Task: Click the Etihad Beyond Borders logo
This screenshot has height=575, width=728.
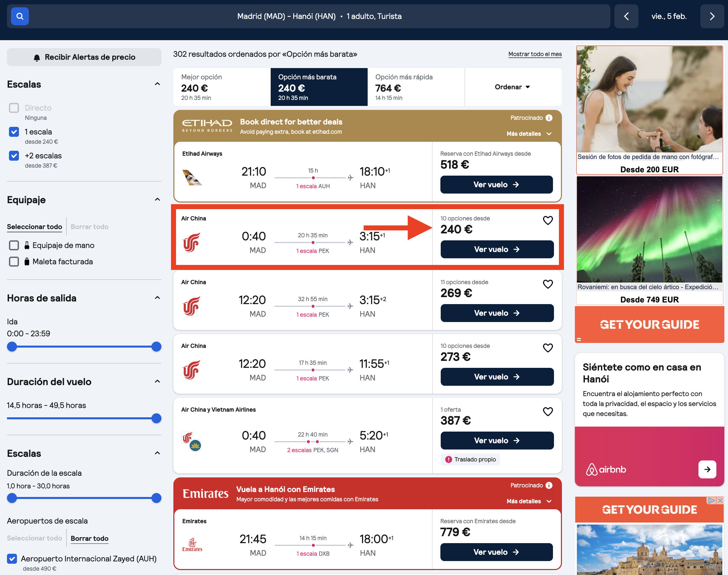Action: [207, 125]
